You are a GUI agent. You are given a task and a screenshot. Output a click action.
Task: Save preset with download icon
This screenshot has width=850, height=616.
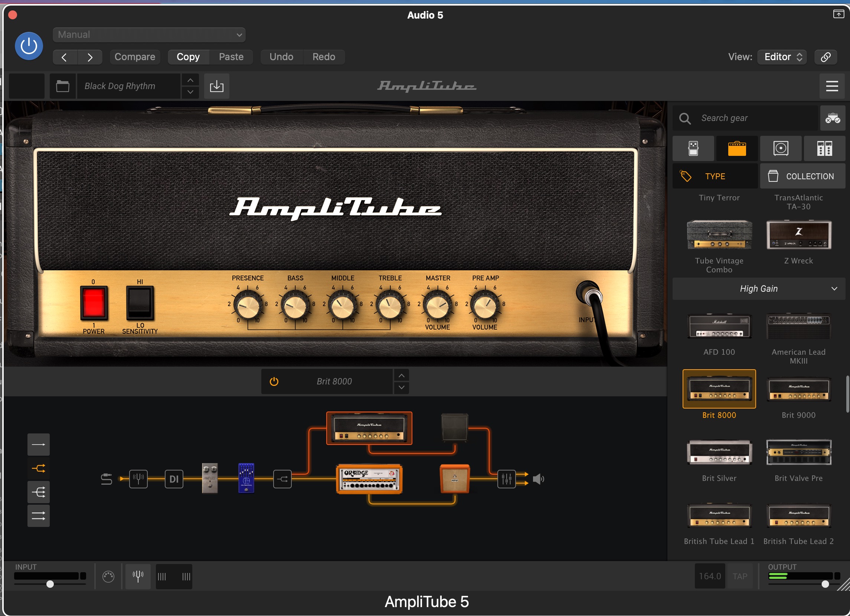pos(217,86)
